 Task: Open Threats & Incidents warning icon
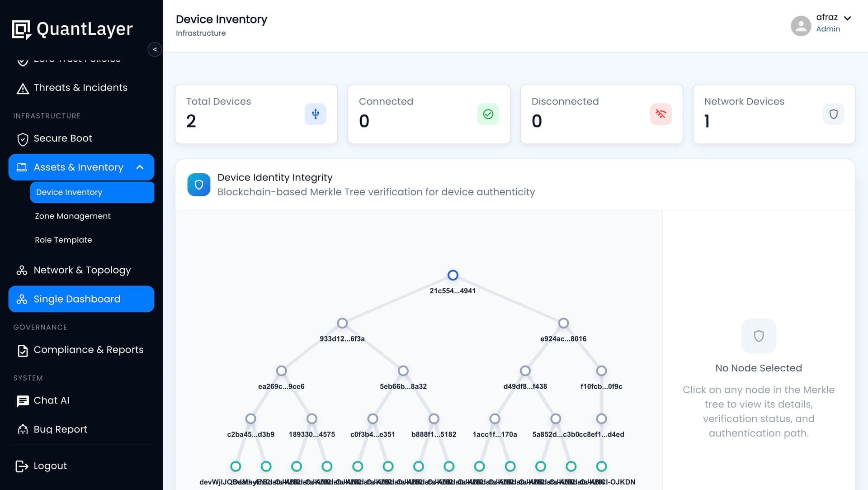23,88
